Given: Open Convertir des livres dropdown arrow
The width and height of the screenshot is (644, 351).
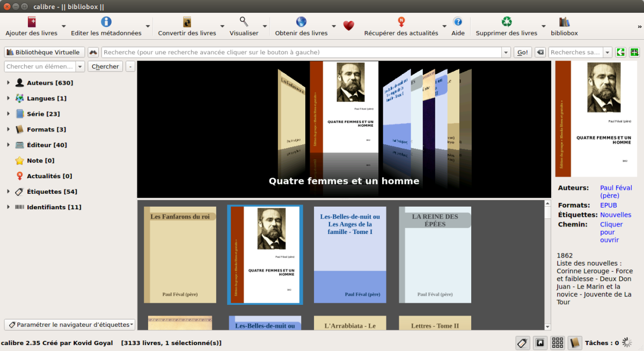Looking at the screenshot, I should tap(222, 26).
